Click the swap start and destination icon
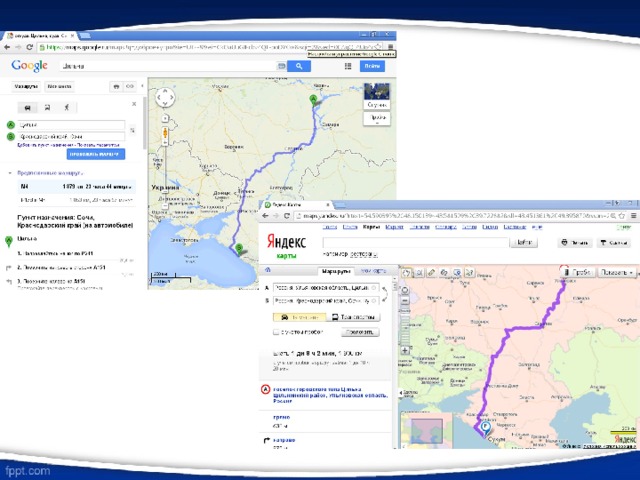The image size is (640, 480). pos(134,130)
